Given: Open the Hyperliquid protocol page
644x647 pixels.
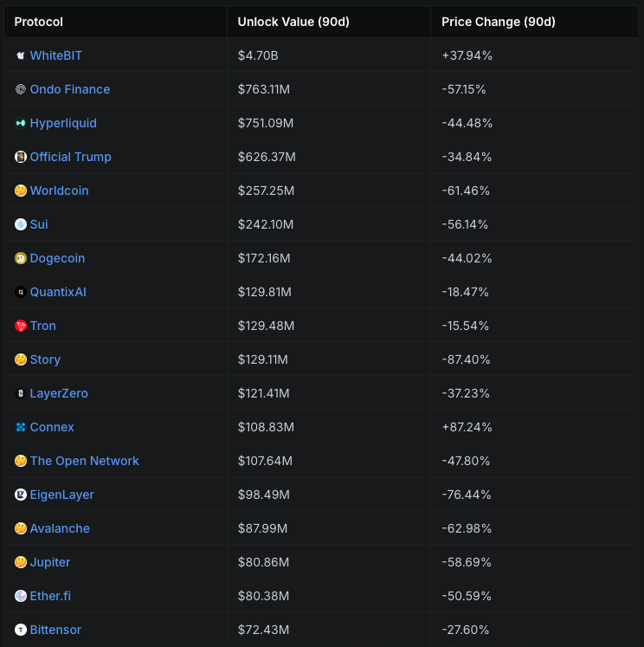Looking at the screenshot, I should (63, 123).
